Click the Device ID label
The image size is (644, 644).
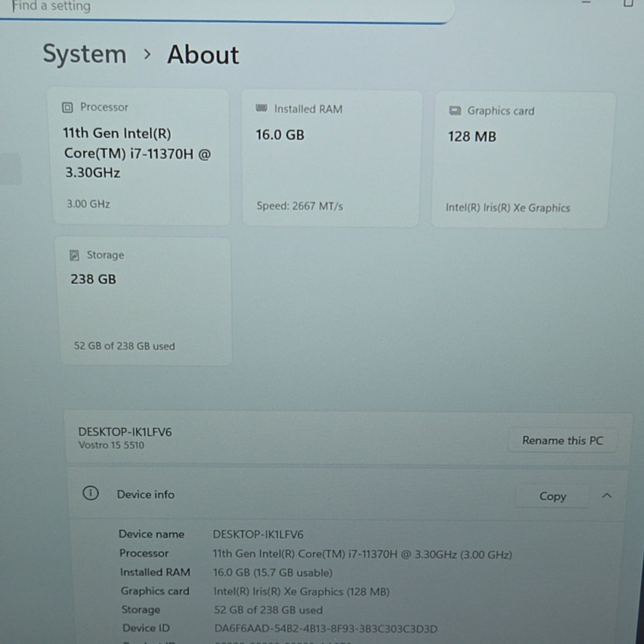[x=146, y=628]
